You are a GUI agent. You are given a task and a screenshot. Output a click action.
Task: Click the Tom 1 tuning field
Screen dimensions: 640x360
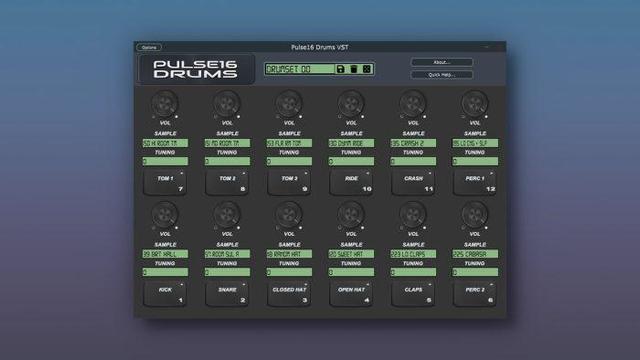(165, 161)
